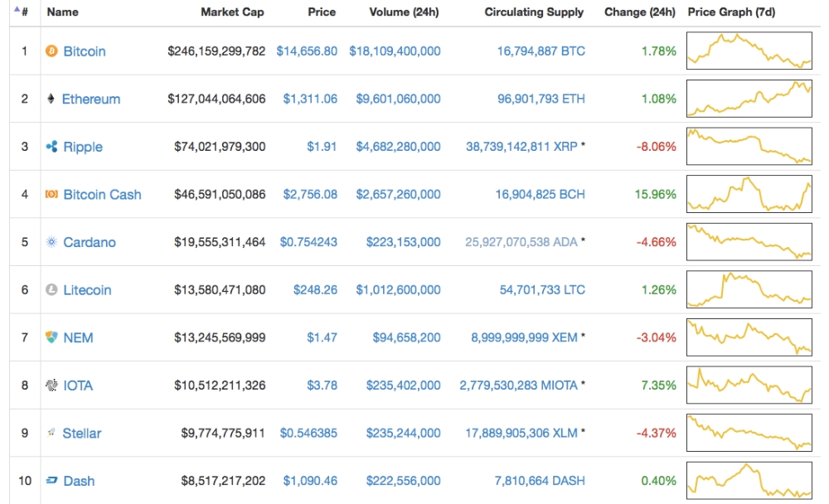Sort by Volume (24h) column header

400,12
